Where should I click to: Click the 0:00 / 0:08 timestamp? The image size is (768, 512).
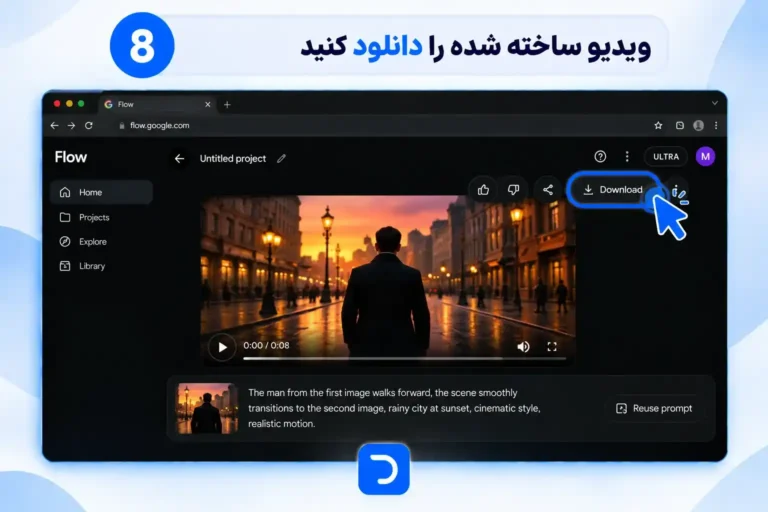point(266,345)
